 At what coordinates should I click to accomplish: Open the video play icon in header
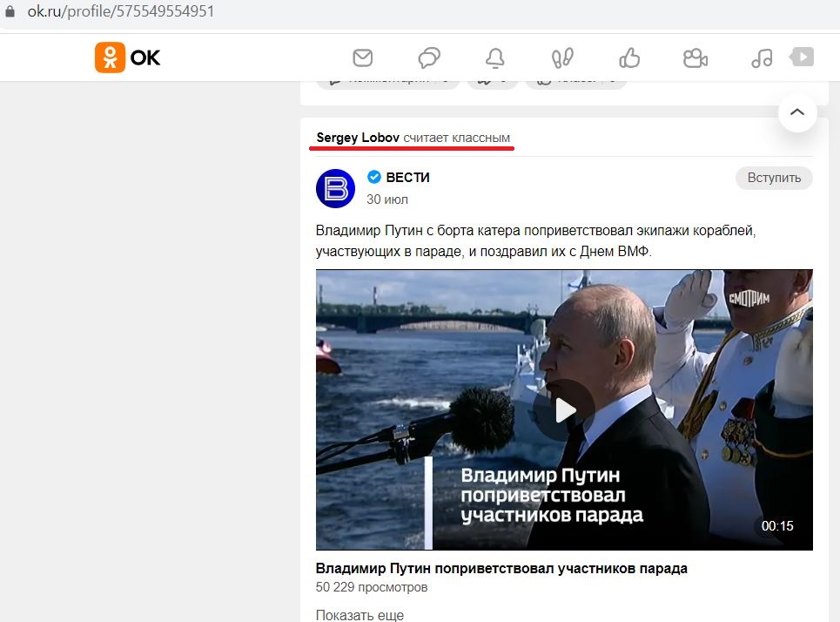[802, 57]
